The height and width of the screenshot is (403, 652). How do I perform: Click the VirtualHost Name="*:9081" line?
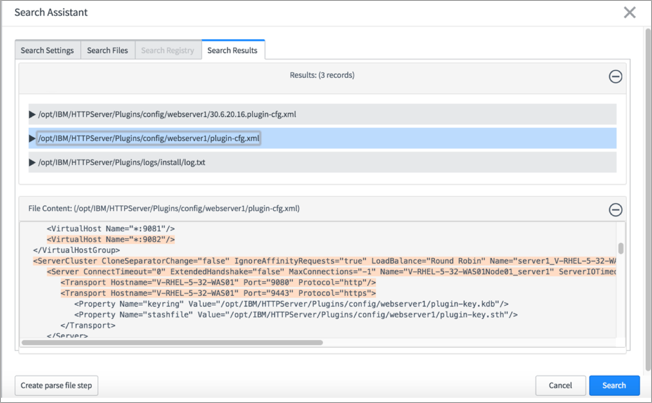[111, 229]
